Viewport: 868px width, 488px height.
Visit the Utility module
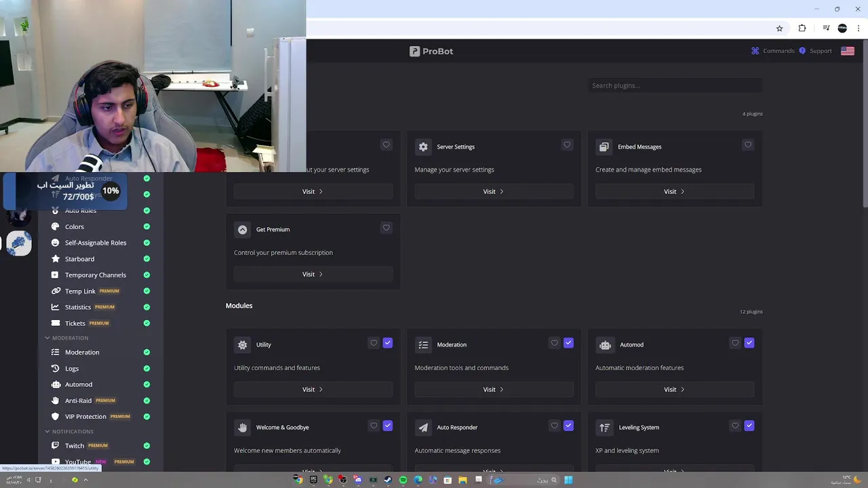pyautogui.click(x=313, y=389)
